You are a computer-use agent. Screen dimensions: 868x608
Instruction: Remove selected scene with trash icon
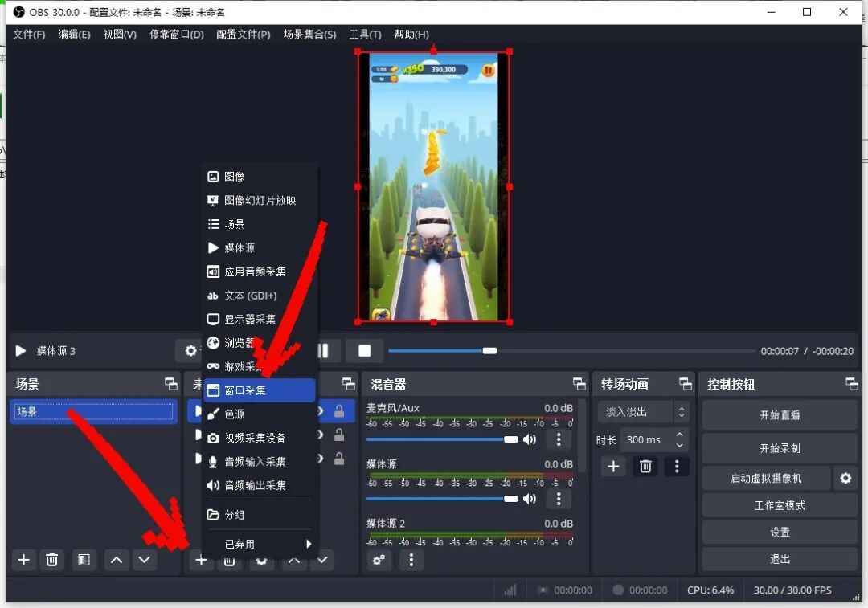tap(51, 560)
